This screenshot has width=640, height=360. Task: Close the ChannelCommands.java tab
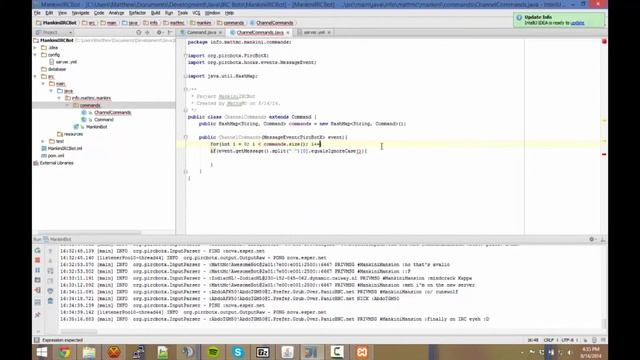point(288,33)
